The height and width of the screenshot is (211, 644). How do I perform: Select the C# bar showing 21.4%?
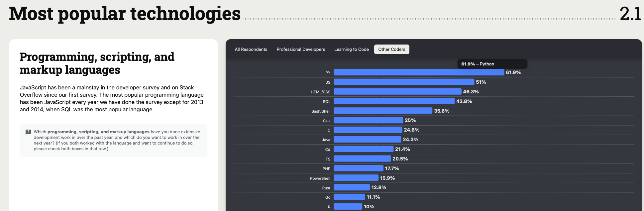pyautogui.click(x=364, y=149)
